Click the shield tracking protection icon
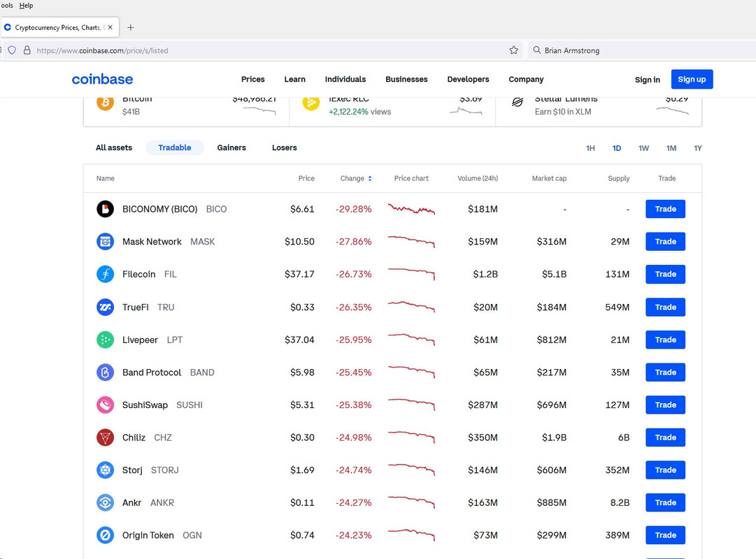756x559 pixels. [12, 50]
